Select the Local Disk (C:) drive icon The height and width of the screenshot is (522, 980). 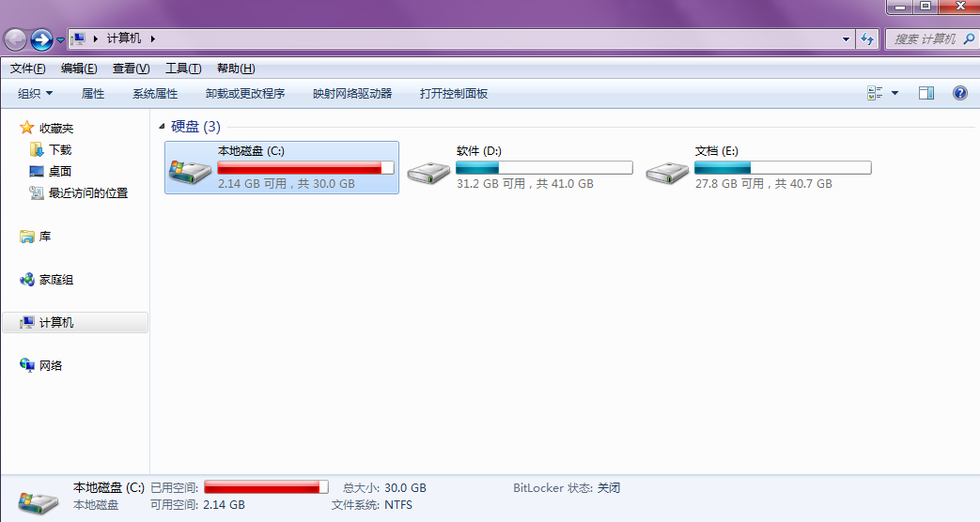tap(190, 169)
